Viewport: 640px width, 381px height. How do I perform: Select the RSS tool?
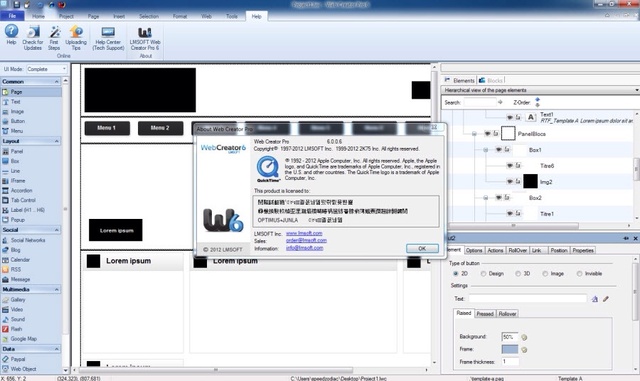[31, 270]
